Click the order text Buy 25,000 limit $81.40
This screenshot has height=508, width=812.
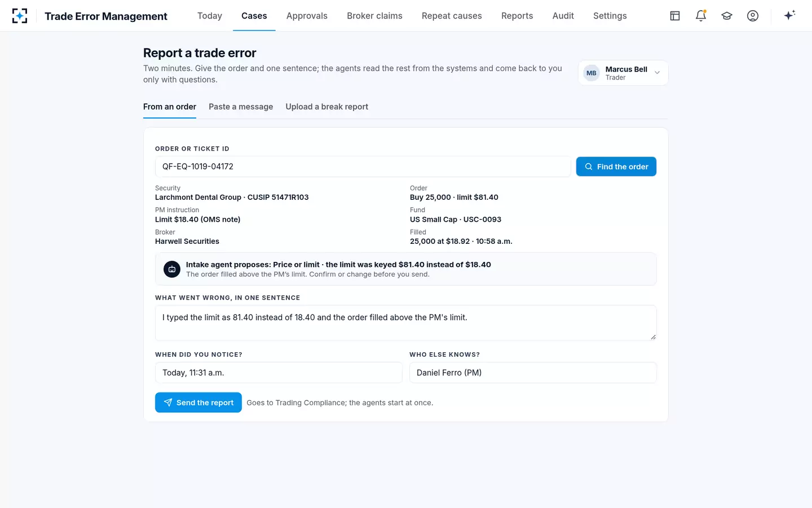pos(454,198)
